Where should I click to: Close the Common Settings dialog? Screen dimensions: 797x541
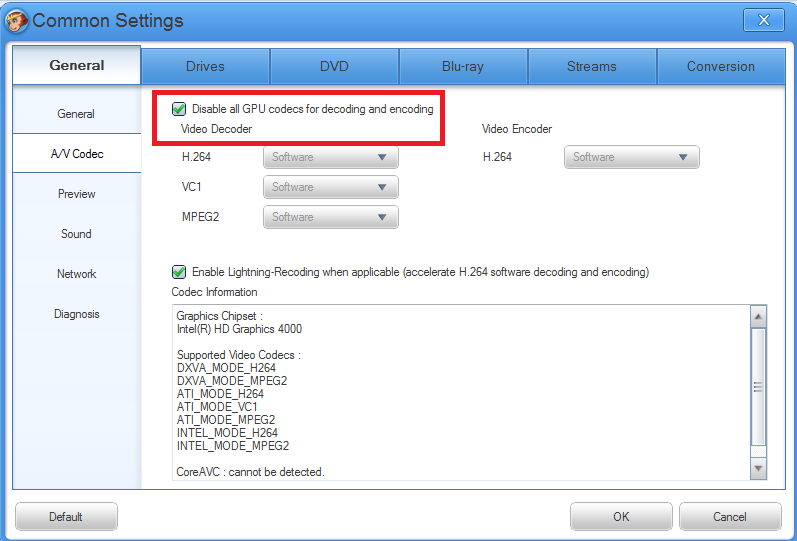click(x=763, y=20)
